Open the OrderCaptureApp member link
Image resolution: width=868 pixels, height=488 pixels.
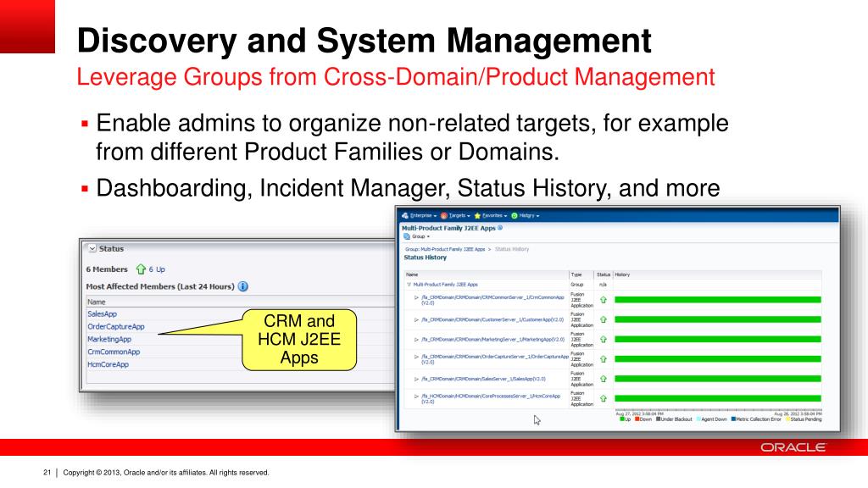[115, 327]
